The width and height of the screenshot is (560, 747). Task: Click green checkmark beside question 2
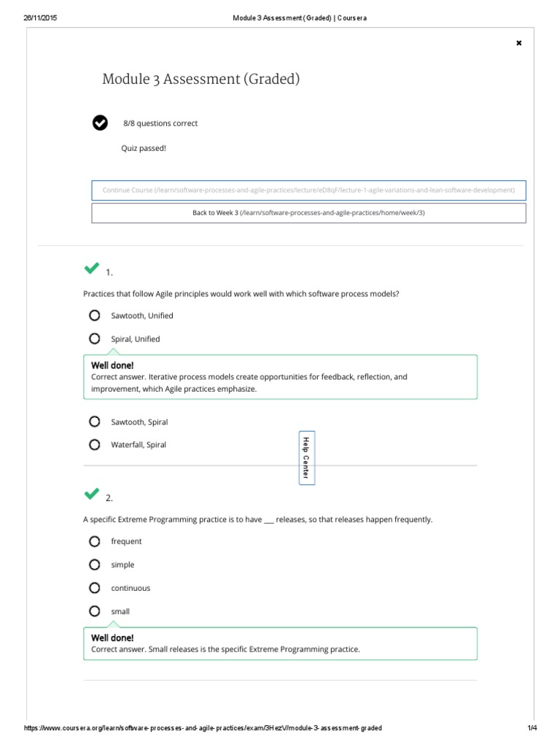(x=91, y=494)
